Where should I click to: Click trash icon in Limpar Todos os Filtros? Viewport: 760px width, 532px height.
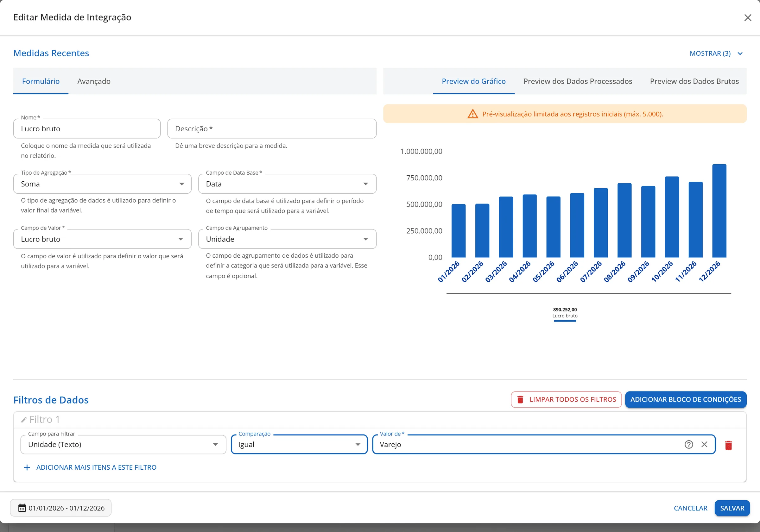[520, 399]
